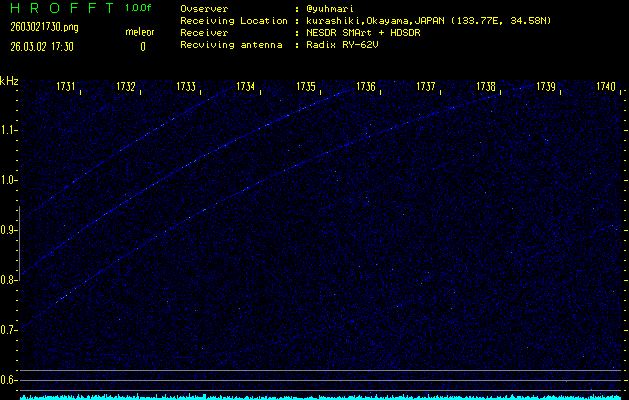629x400 pixels.
Task: Click the 0.8 kHz frequency label
Action: point(9,280)
